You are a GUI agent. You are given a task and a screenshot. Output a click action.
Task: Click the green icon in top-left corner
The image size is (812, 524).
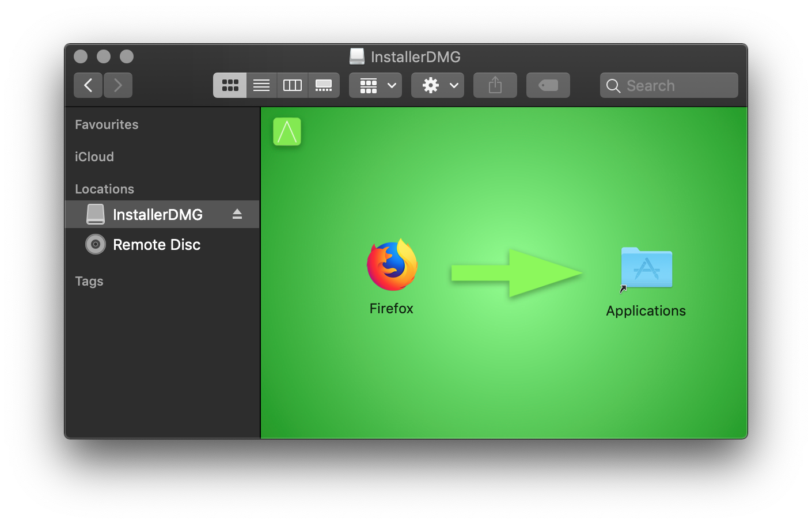point(287,132)
